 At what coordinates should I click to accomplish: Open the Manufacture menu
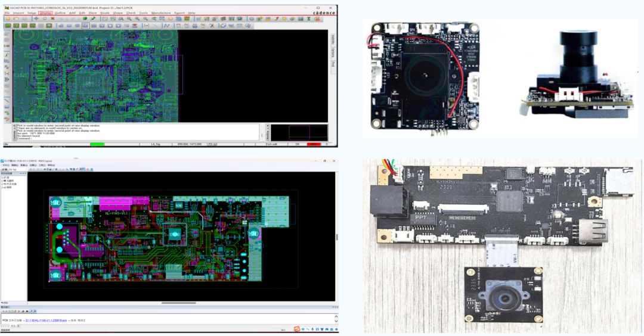[x=160, y=13]
